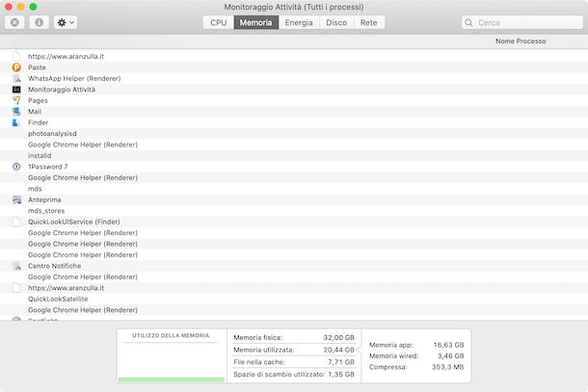
Task: Select the Anteprima process
Action: [x=294, y=199]
